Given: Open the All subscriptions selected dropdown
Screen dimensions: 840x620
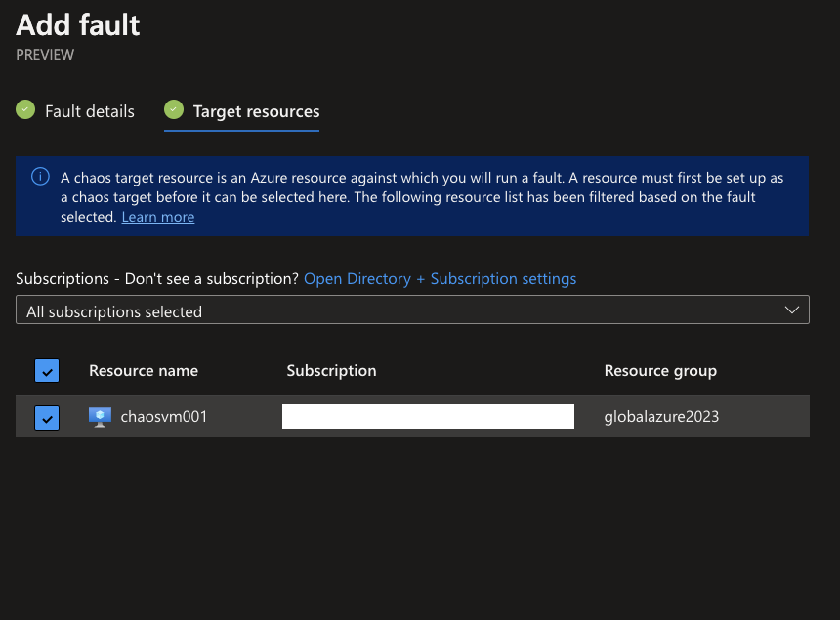Looking at the screenshot, I should [412, 310].
